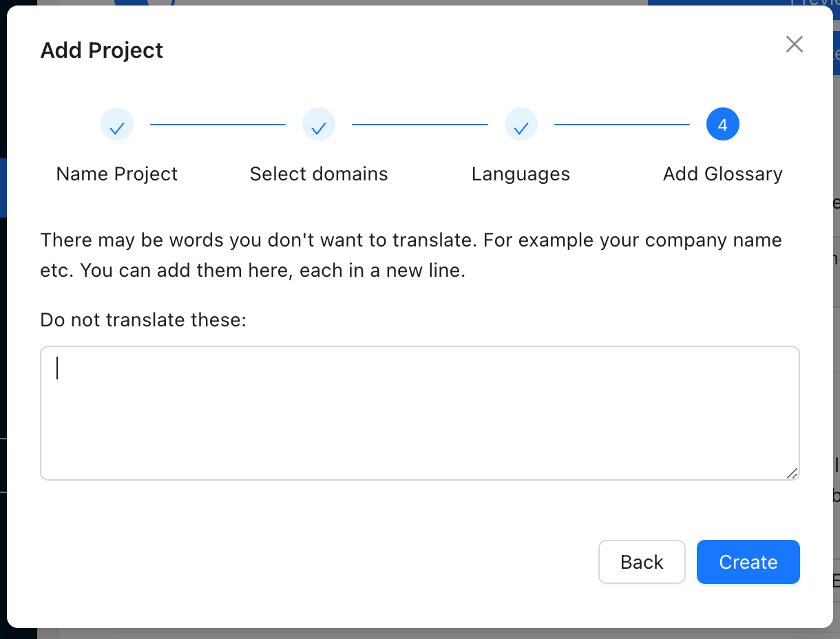Focus the Do not translate text area
This screenshot has width=840, height=639.
point(420,413)
